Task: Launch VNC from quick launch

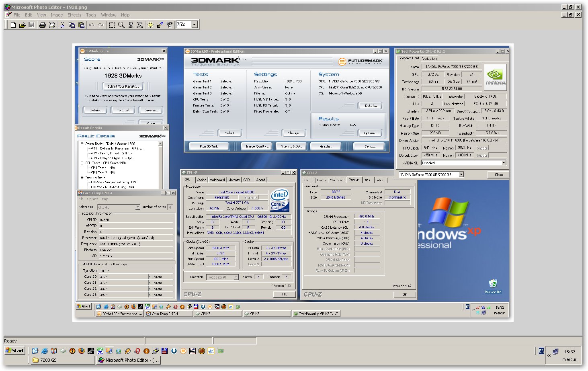Action: click(x=192, y=351)
